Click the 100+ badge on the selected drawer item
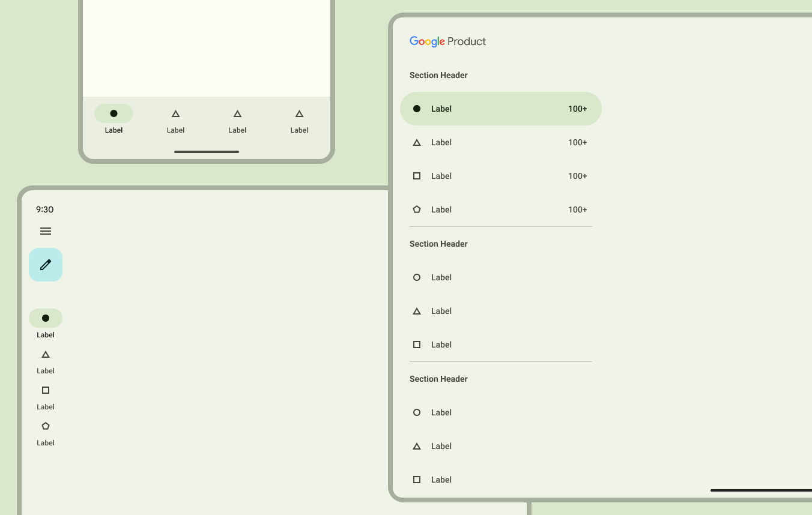This screenshot has height=515, width=812. click(577, 109)
